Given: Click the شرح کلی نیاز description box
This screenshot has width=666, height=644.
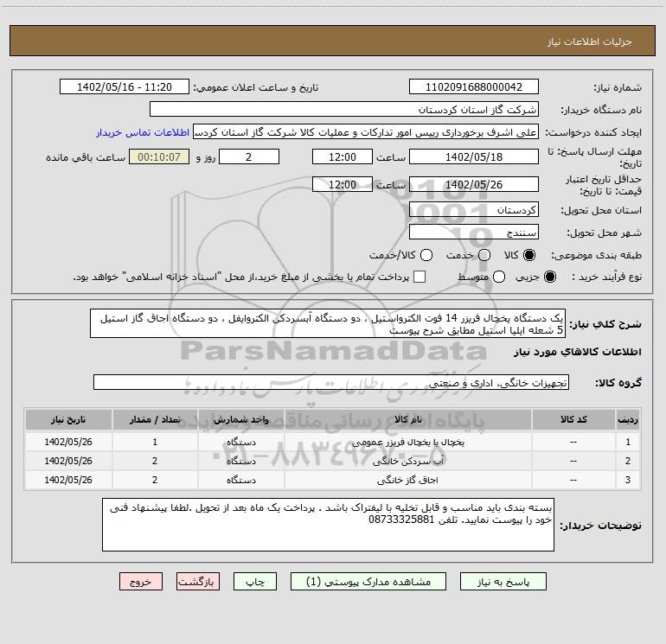Looking at the screenshot, I should [x=328, y=323].
